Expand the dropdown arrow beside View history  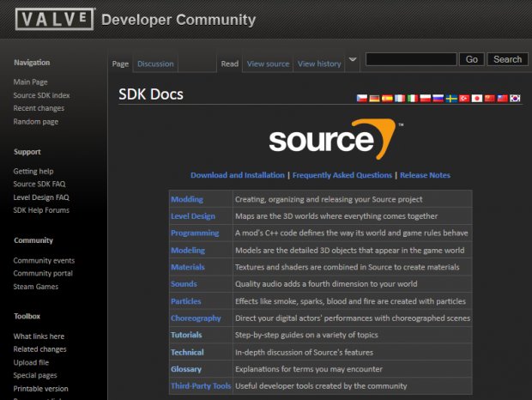click(353, 60)
